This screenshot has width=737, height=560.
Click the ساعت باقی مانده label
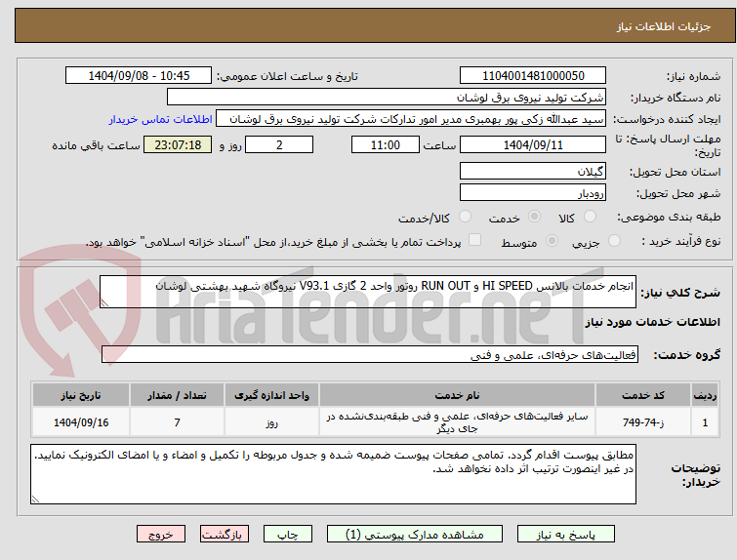coord(96,145)
